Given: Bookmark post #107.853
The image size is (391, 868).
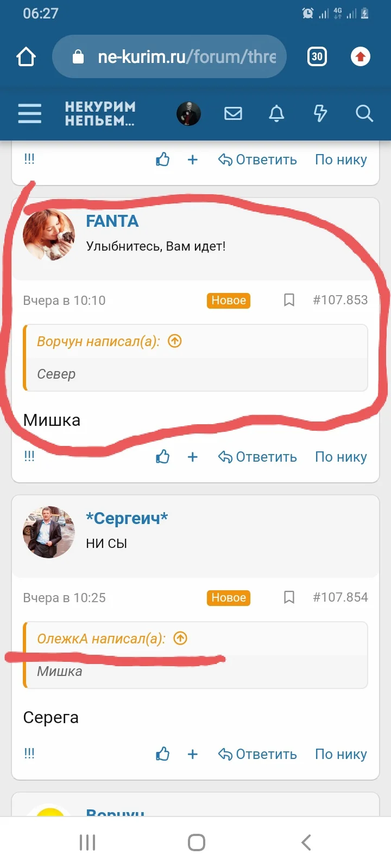Looking at the screenshot, I should pos(289,300).
